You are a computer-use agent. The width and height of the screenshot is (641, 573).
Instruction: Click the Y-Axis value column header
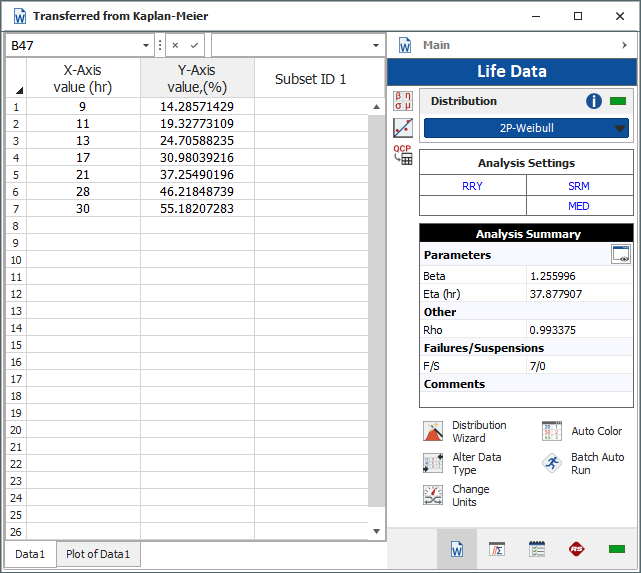[197, 78]
